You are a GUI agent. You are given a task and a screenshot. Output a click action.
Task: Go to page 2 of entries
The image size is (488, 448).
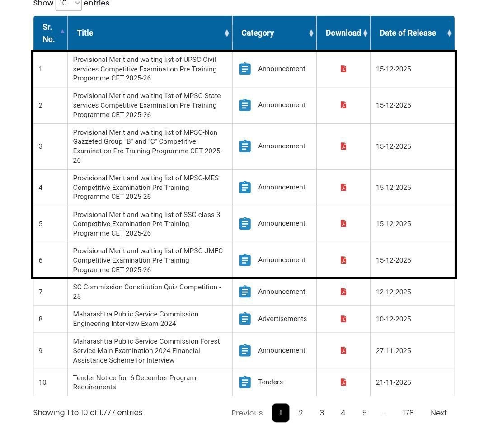click(x=300, y=413)
